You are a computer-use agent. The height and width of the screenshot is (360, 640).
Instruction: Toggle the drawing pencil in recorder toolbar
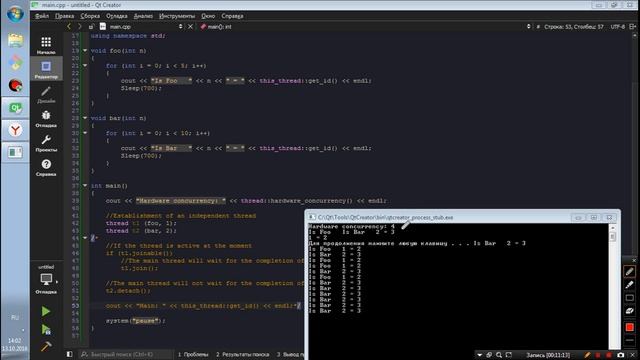pos(587,355)
